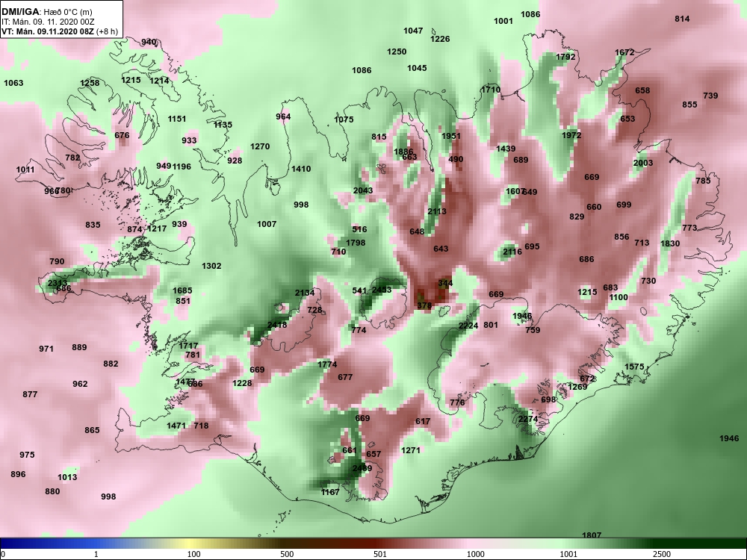
Task: Click the 1410 height reading
Action: point(301,169)
